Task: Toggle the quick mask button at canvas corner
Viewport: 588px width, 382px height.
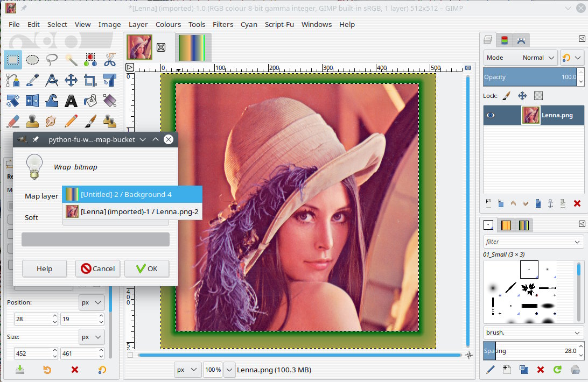Action: click(130, 355)
